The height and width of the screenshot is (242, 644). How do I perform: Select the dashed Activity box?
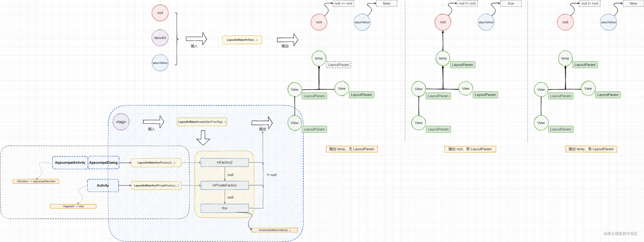pyautogui.click(x=103, y=185)
